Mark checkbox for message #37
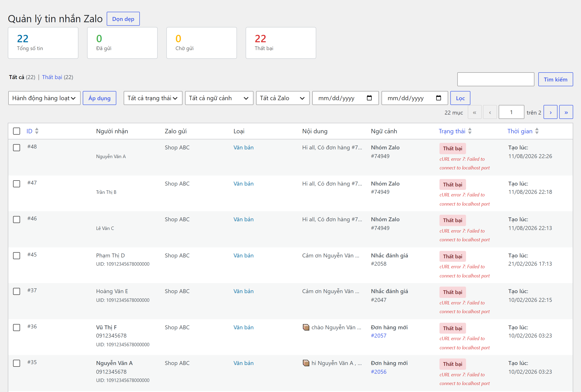Screen dimensions: 581x392 pos(17,291)
